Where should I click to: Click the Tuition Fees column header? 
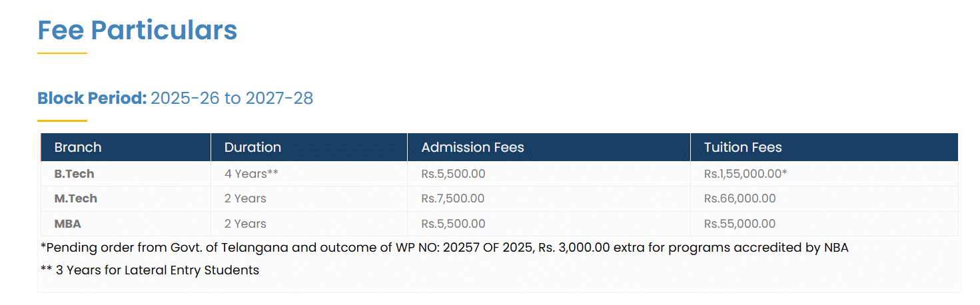(743, 147)
